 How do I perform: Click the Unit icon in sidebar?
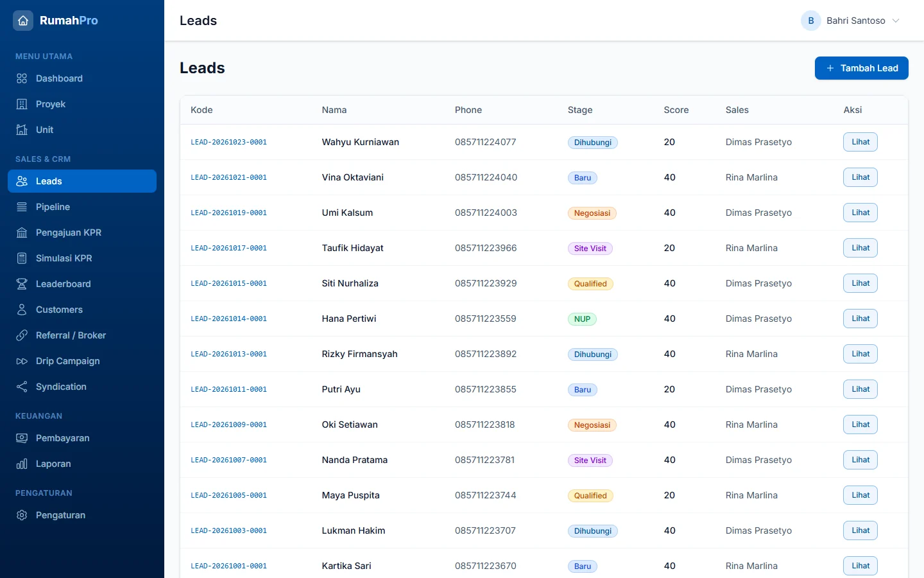click(x=22, y=130)
